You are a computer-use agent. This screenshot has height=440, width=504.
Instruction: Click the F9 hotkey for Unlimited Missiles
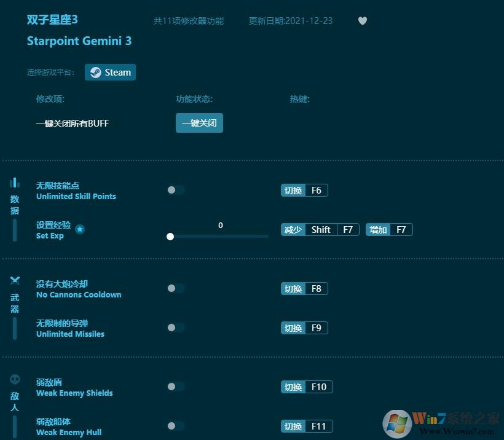tap(304, 328)
